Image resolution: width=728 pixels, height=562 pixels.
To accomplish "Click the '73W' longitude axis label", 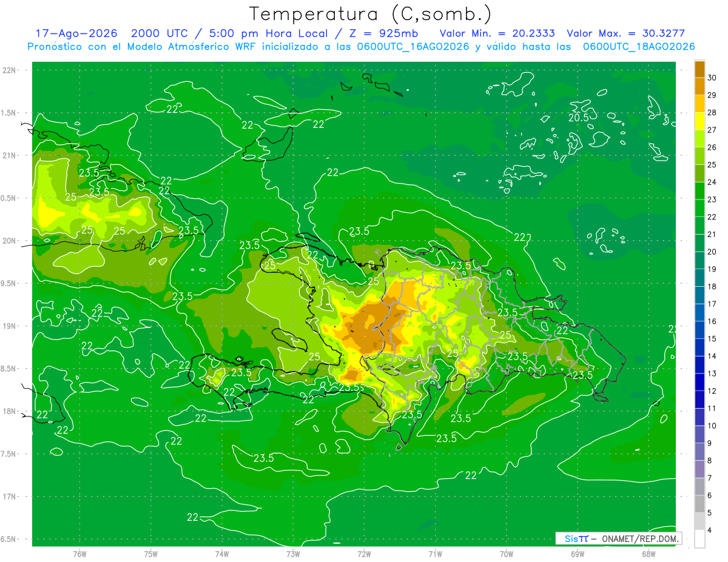I will (x=293, y=554).
